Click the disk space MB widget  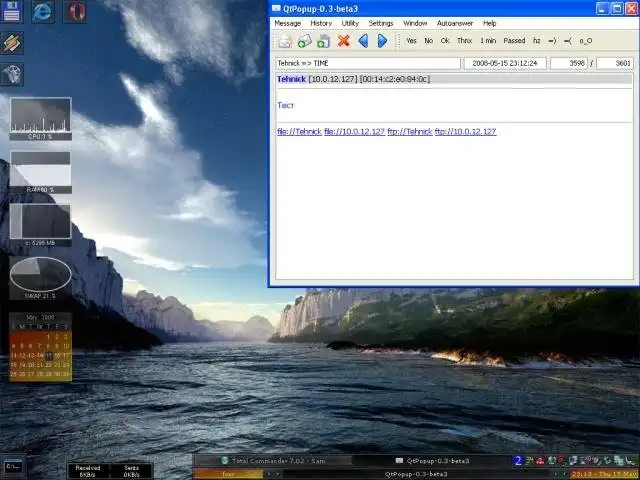pos(40,225)
